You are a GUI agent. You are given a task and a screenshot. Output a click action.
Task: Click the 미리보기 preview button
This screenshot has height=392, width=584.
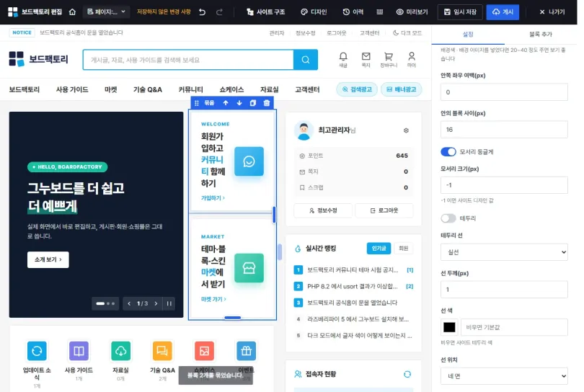point(412,12)
